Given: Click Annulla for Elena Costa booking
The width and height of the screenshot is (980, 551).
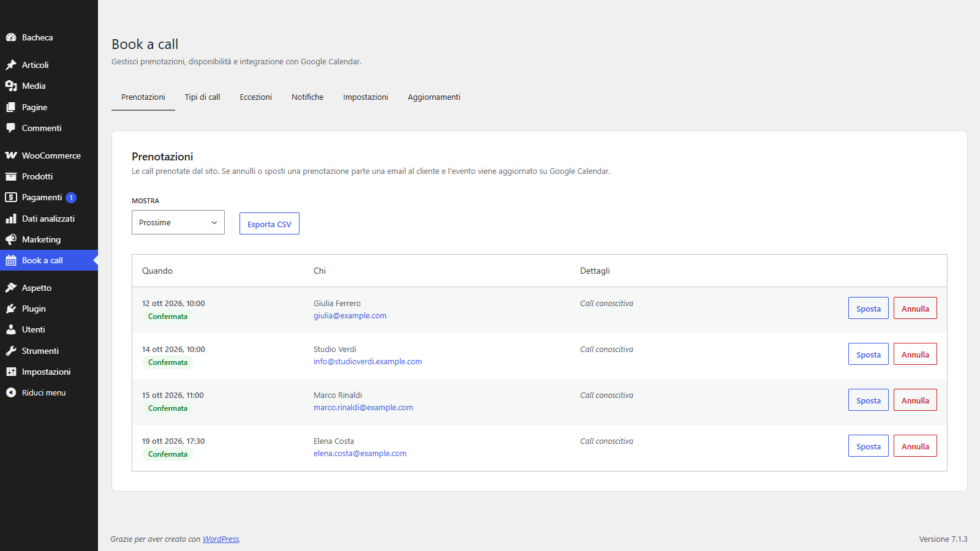Looking at the screenshot, I should click(x=915, y=446).
